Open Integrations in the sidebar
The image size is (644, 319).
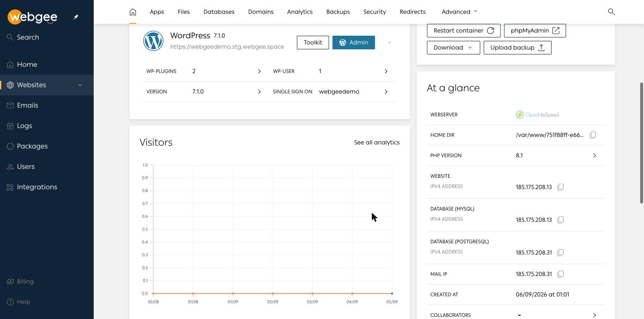point(47,187)
